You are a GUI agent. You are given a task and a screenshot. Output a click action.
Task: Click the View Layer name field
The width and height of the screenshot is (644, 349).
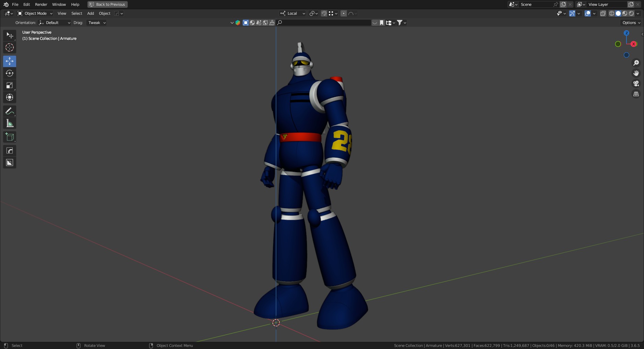(x=607, y=4)
